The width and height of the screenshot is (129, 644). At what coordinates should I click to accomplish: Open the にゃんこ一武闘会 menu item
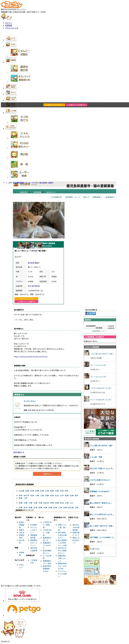pyautogui.click(x=21, y=52)
